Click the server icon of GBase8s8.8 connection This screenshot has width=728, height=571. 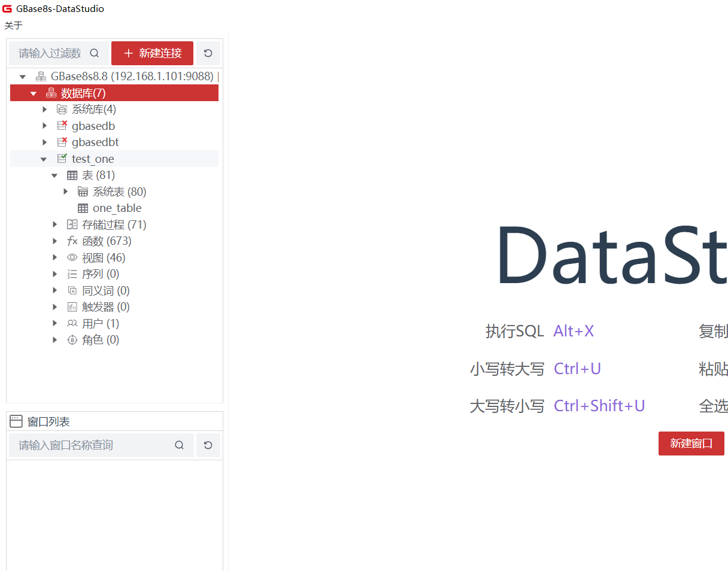pos(41,77)
